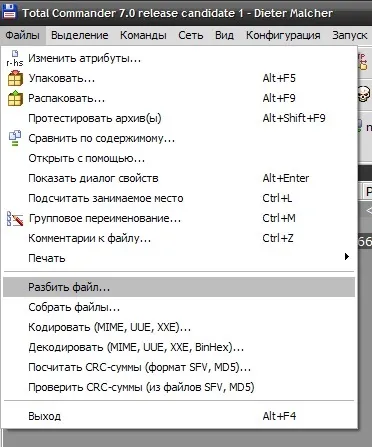
Task: Click the skull icon in the toolbar
Action: coord(364,94)
